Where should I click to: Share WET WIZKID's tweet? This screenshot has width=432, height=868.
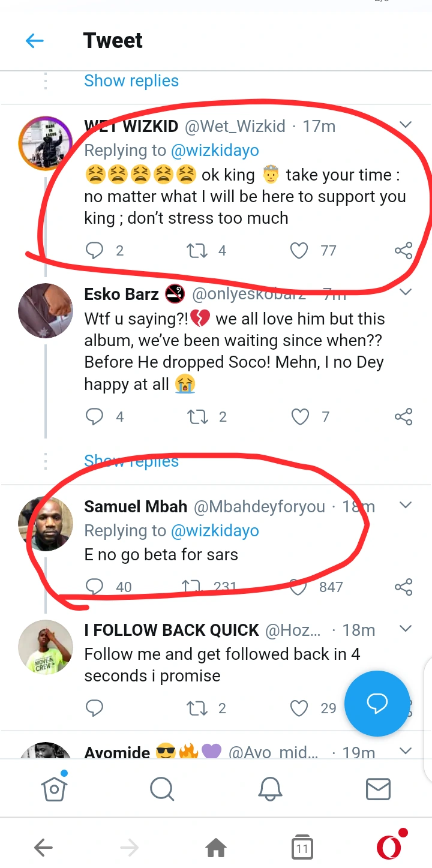click(x=403, y=250)
